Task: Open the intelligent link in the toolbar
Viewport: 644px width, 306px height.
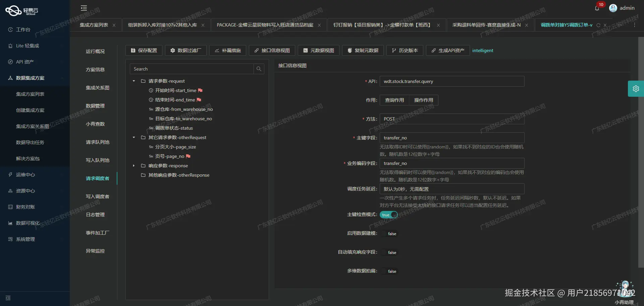Action: pyautogui.click(x=483, y=50)
